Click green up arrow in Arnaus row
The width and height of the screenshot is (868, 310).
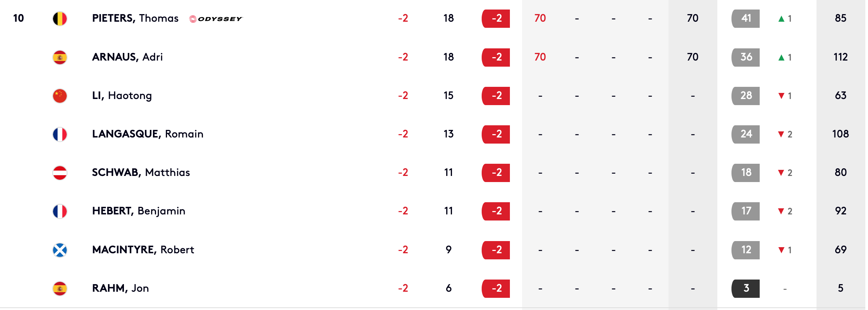tap(781, 58)
